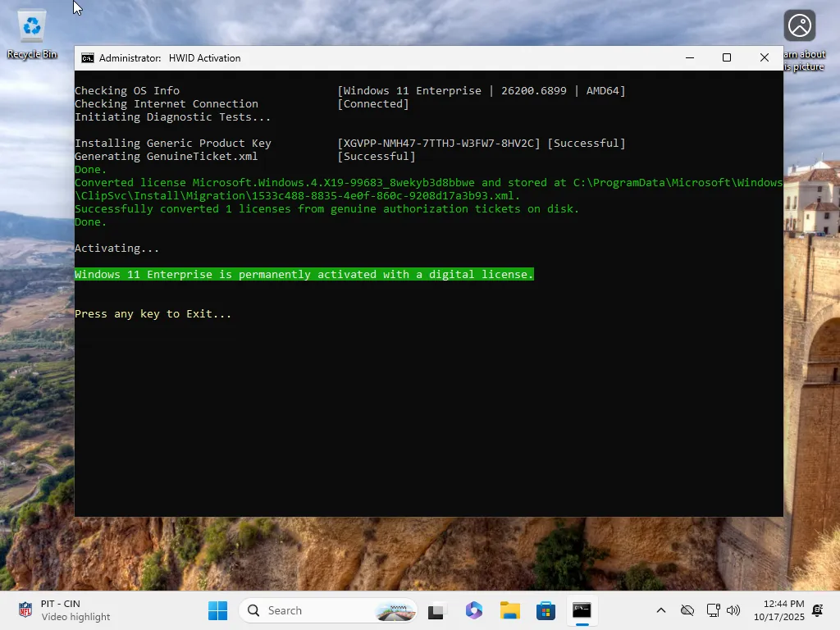Click 'Initiating Diagnostic Tests...' line
This screenshot has height=630, width=840.
[x=172, y=116]
